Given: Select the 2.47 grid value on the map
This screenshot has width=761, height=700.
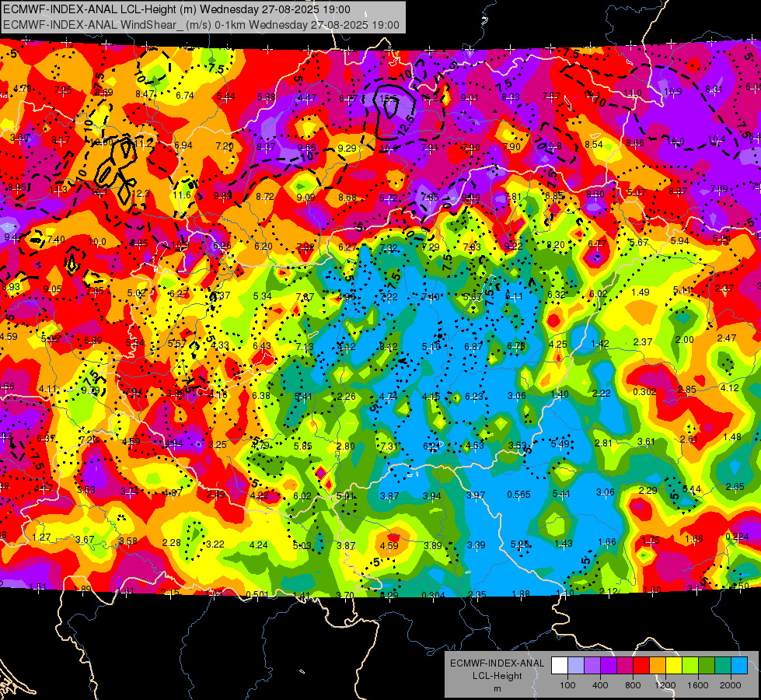Looking at the screenshot, I should pos(727,338).
